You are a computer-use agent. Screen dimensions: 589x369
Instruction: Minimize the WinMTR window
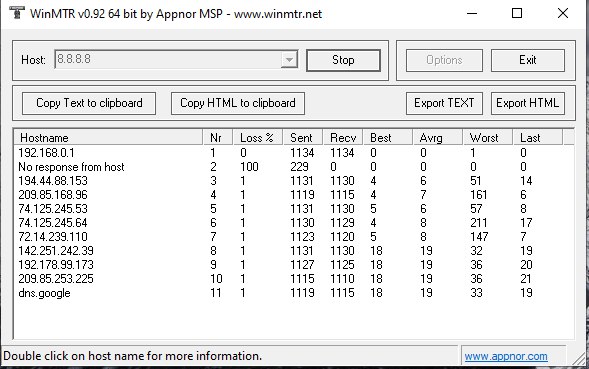(x=472, y=14)
